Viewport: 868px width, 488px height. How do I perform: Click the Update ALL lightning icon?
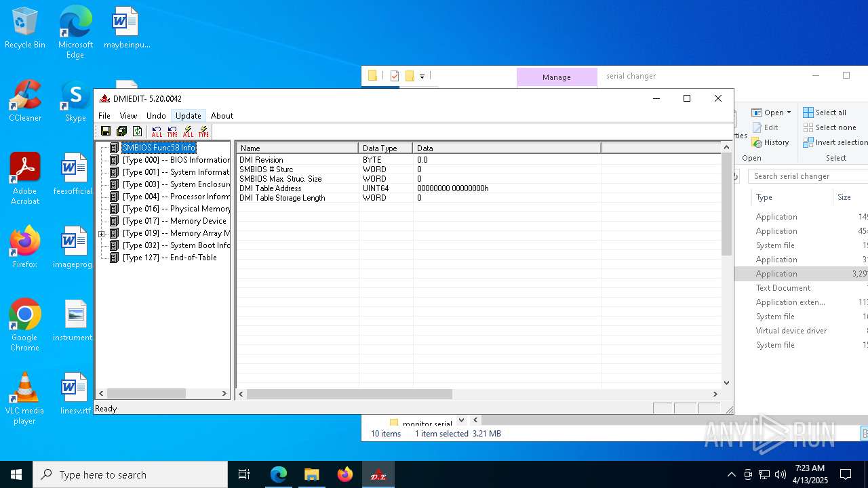[x=188, y=131]
